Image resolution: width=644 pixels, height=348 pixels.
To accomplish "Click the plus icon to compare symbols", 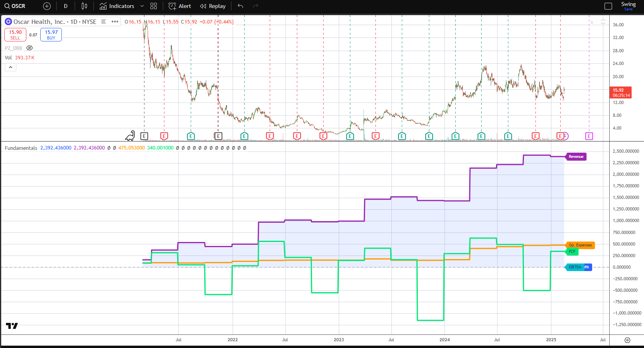I will click(x=47, y=6).
